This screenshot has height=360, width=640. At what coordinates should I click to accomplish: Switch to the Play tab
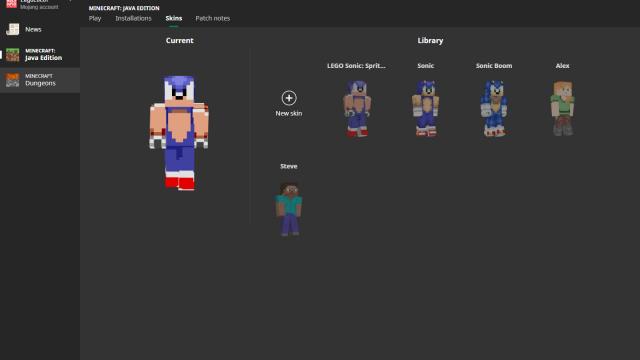95,18
